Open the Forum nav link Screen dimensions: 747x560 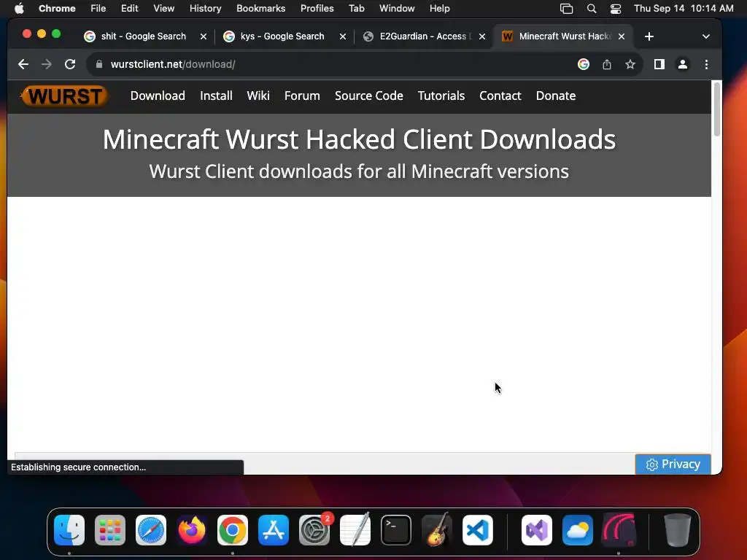(x=302, y=96)
